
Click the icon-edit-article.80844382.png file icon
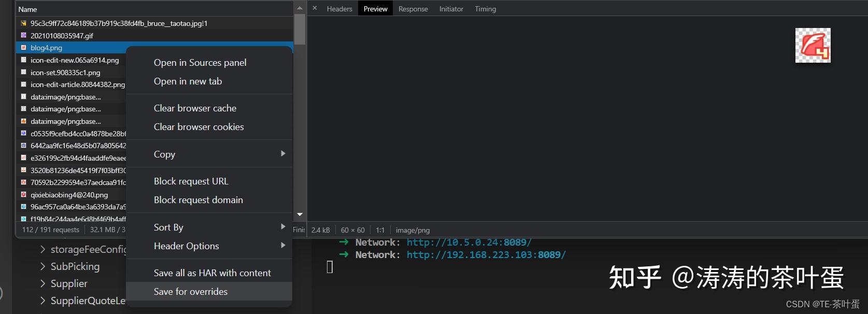[x=23, y=84]
